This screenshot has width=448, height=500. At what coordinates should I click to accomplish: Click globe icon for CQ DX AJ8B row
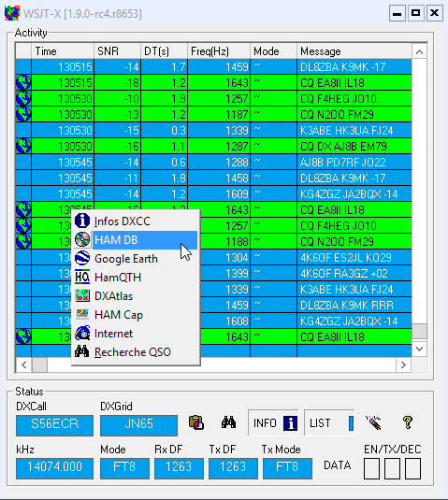pos(23,146)
